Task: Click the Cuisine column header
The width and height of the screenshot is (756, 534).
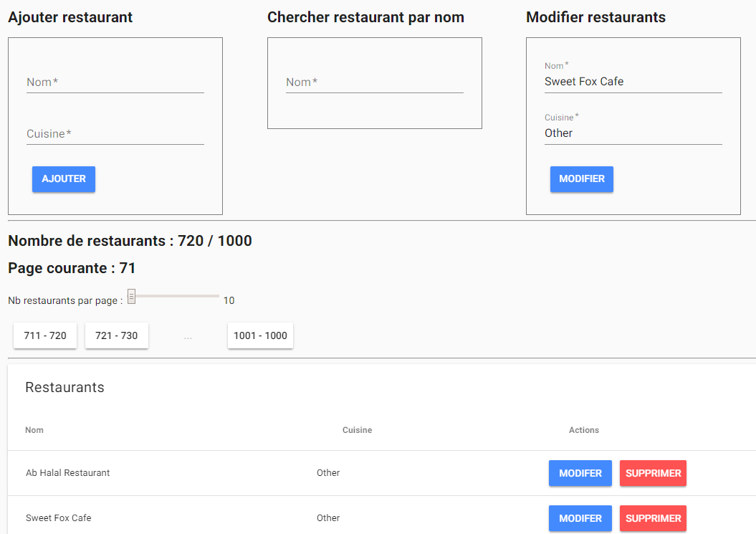Action: click(x=358, y=430)
